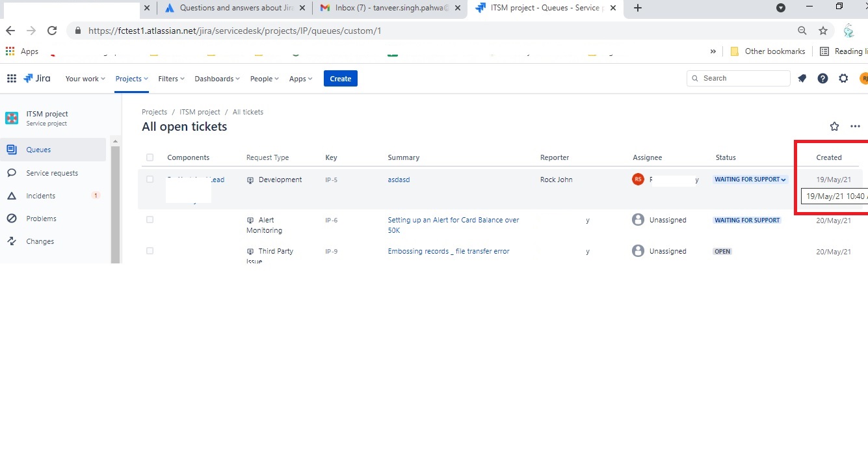Open Jira settings gear icon

click(843, 79)
